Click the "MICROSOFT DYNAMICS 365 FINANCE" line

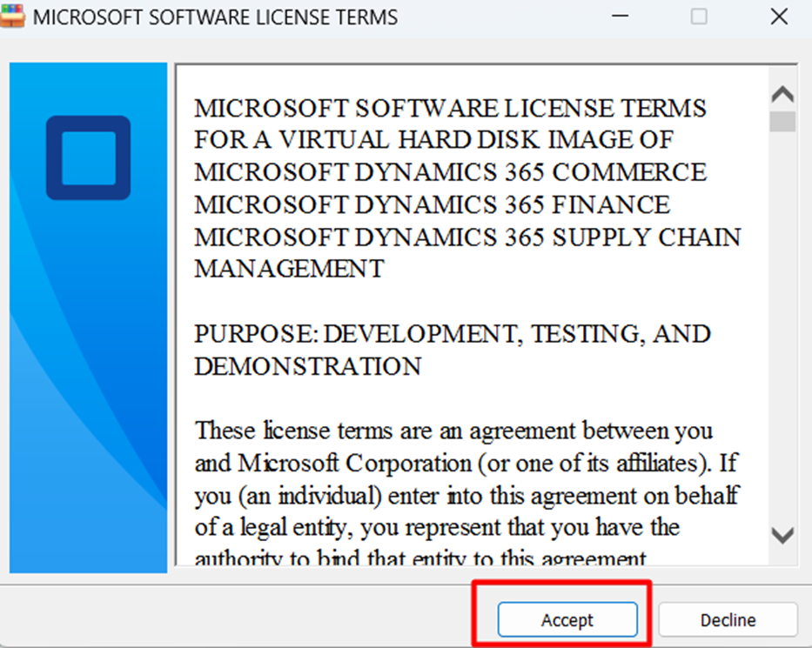point(432,204)
